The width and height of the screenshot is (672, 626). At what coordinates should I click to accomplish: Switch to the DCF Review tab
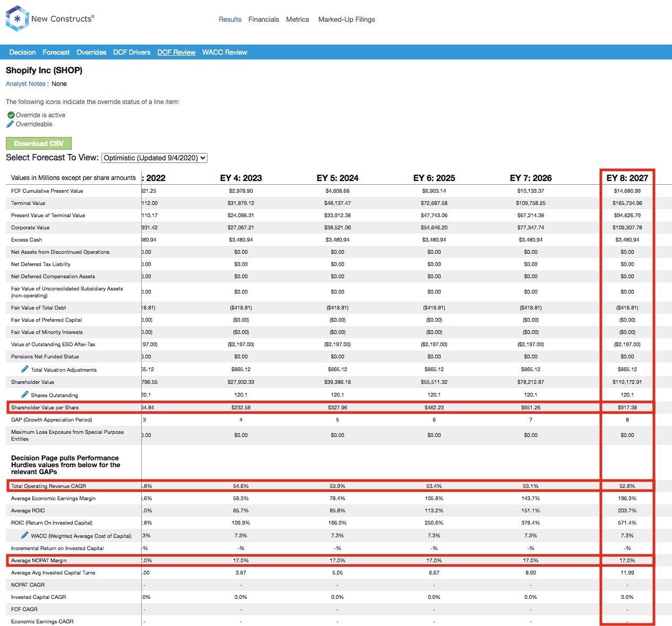click(176, 52)
